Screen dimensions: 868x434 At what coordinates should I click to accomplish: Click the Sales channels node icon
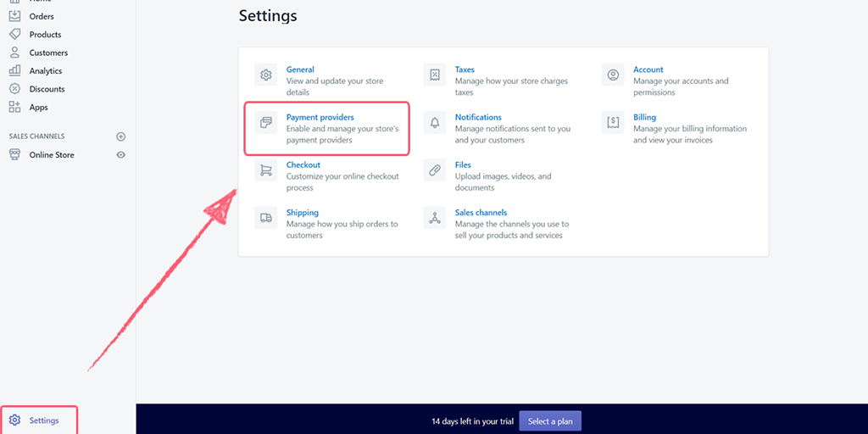(435, 218)
